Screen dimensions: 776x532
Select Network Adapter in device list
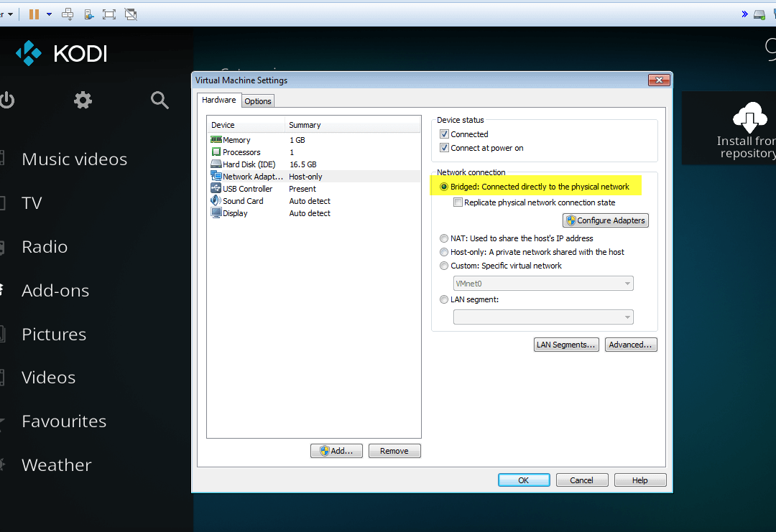pos(246,177)
